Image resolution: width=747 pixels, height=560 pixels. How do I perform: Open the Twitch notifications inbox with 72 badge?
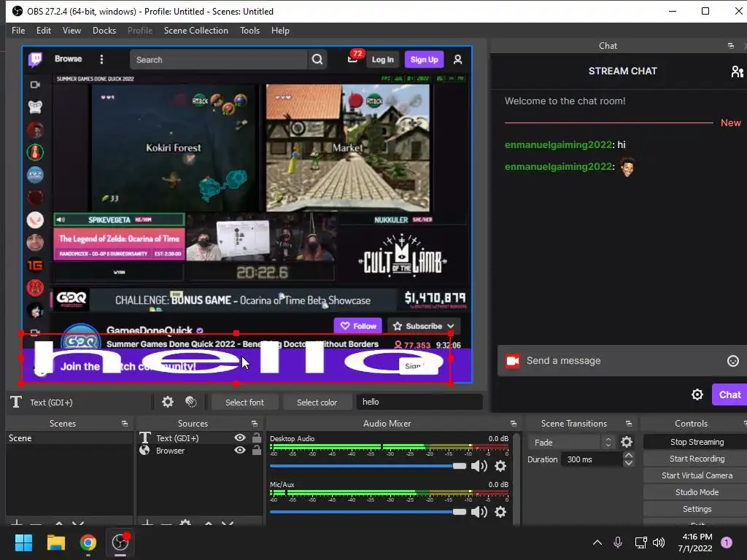(353, 59)
